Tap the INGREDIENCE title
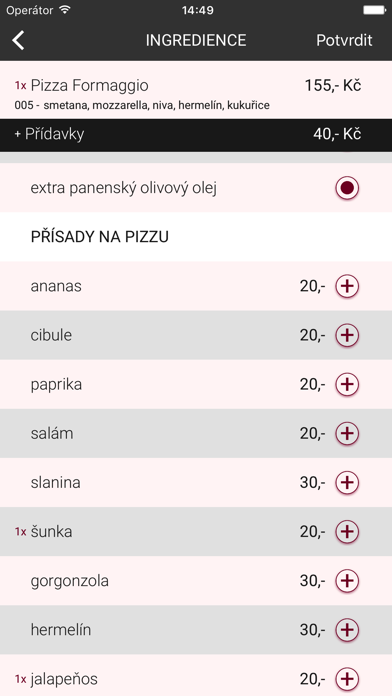The image size is (392, 696). 196,40
